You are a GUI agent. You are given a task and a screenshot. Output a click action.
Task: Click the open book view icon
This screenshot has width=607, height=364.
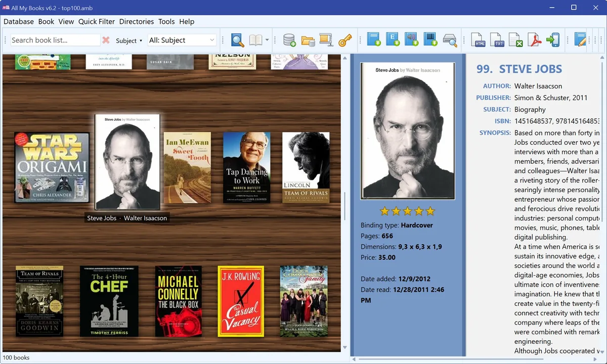[255, 40]
